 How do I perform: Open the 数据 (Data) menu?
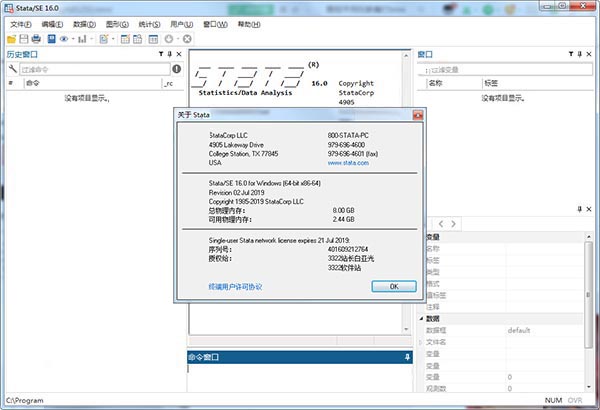(x=86, y=23)
